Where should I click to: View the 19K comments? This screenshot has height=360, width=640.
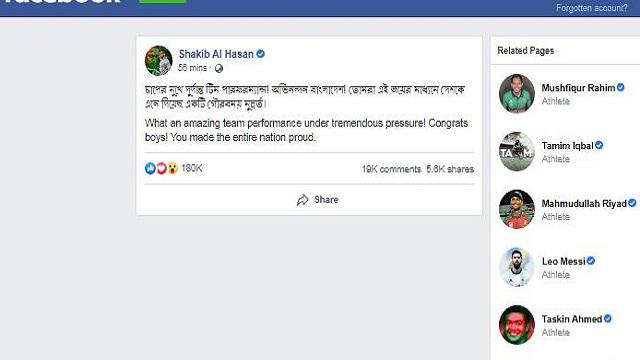(x=391, y=169)
